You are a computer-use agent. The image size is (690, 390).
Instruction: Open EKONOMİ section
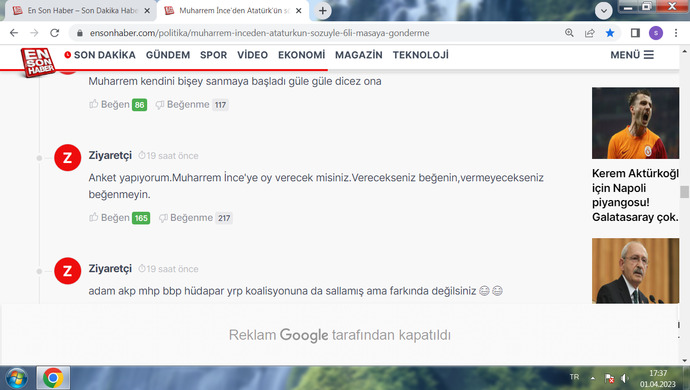pos(301,55)
